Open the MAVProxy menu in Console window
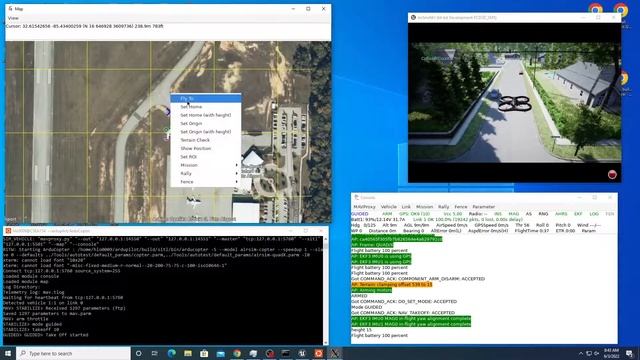Screen dimensions: 640x360 364,207
